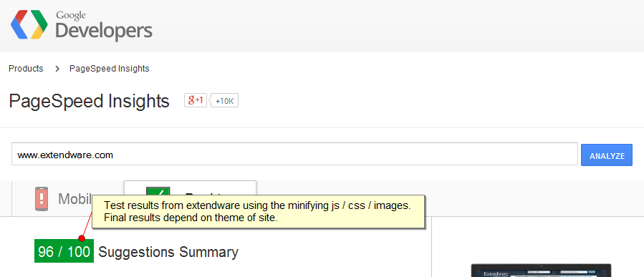Click the red mobile phone warning icon

(42, 198)
